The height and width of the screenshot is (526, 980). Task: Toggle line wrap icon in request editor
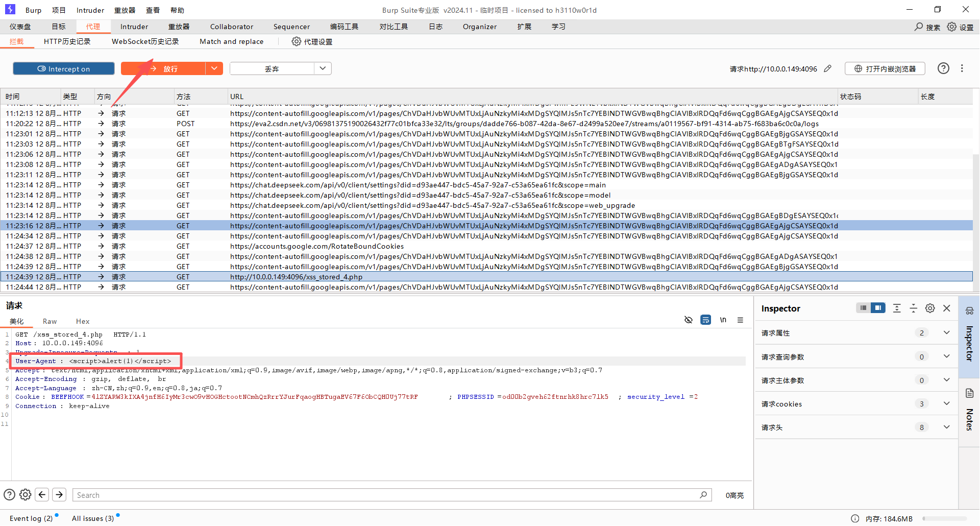pyautogui.click(x=706, y=320)
